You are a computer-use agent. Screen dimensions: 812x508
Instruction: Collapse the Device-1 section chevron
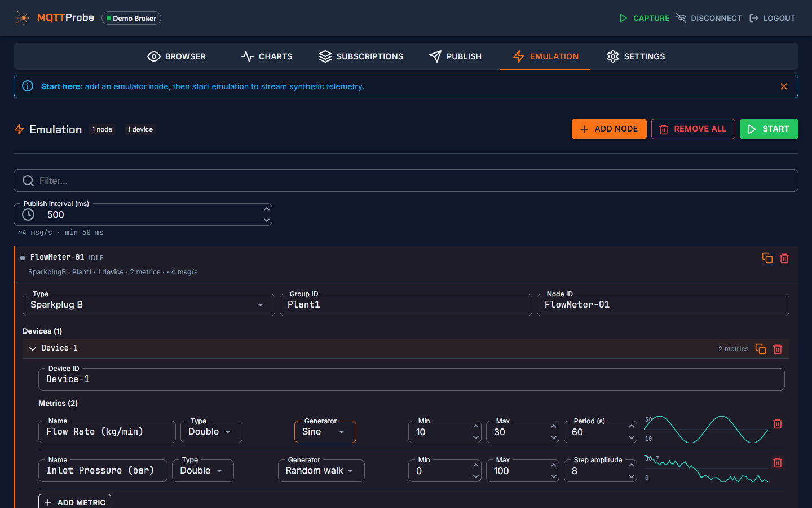tap(33, 348)
